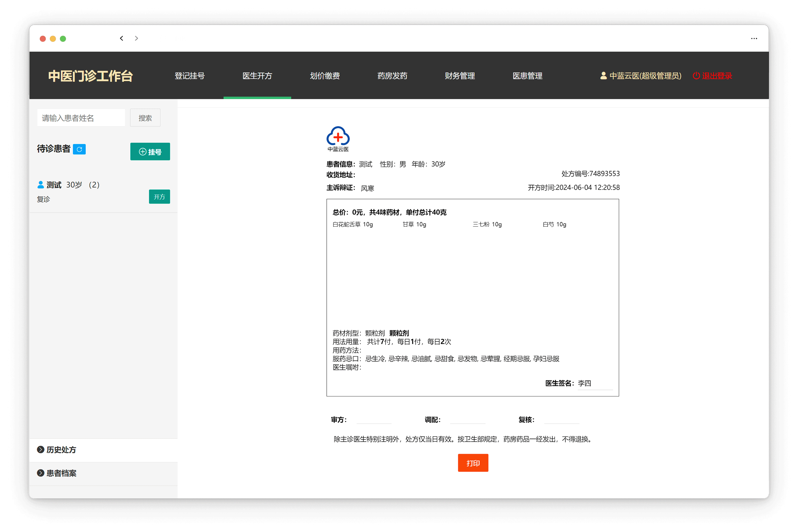798x532 pixels.
Task: Open the 登记挂号 tab
Action: (x=190, y=76)
